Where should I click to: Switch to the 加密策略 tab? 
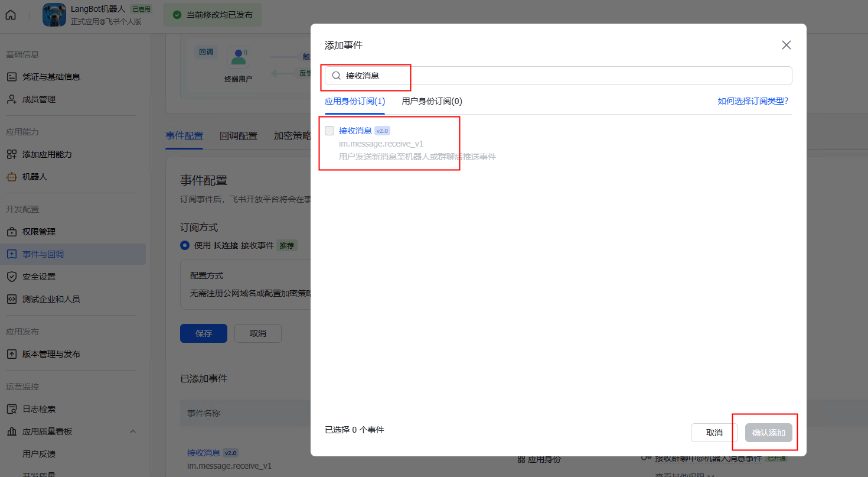[292, 135]
